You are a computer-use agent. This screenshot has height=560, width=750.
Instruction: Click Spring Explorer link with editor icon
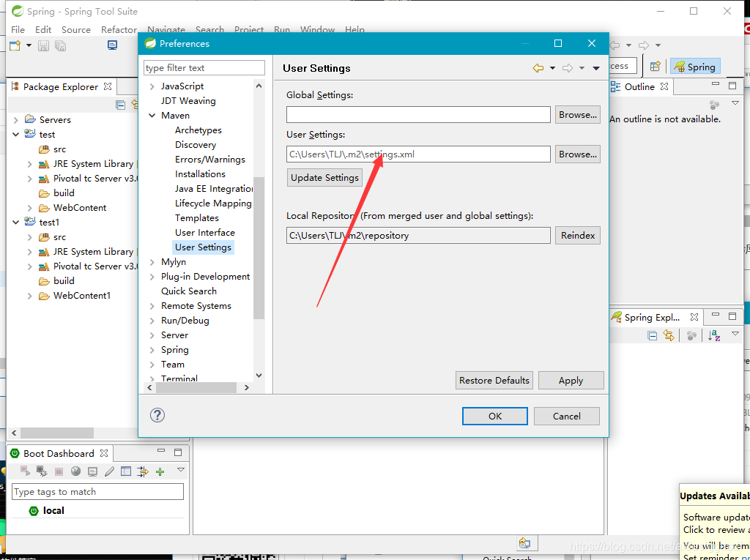(x=669, y=336)
